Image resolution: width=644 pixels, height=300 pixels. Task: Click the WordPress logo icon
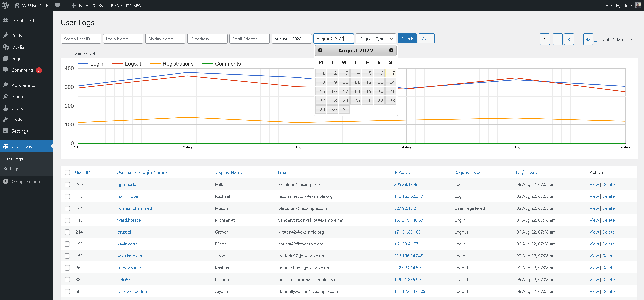coord(5,5)
